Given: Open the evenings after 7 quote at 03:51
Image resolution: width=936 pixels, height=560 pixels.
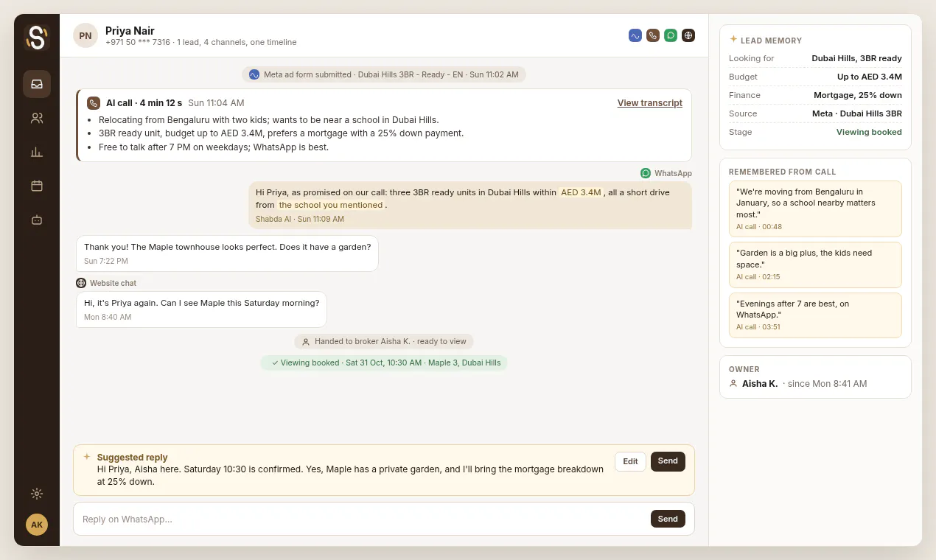Looking at the screenshot, I should pos(815,315).
